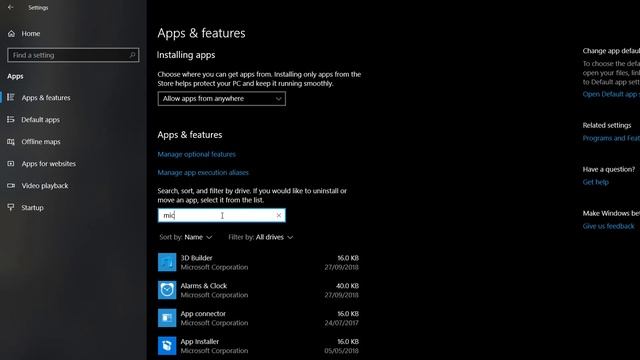The image size is (640, 360).
Task: Click Manage optional features link
Action: (x=196, y=154)
